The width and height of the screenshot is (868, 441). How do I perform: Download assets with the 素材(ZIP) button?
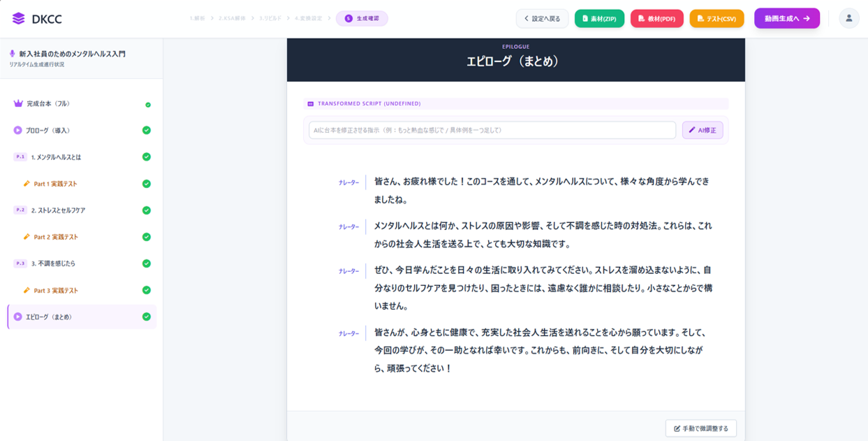[x=599, y=19]
